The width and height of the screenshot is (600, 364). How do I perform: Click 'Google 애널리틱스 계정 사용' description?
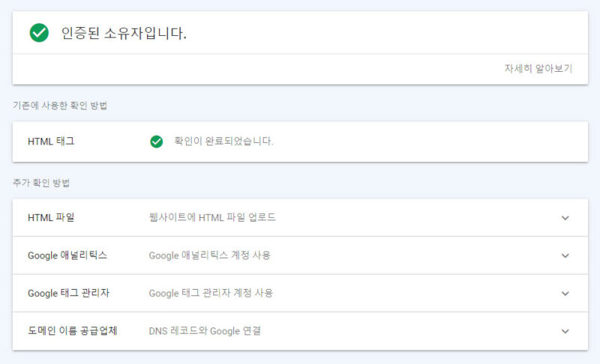(210, 255)
